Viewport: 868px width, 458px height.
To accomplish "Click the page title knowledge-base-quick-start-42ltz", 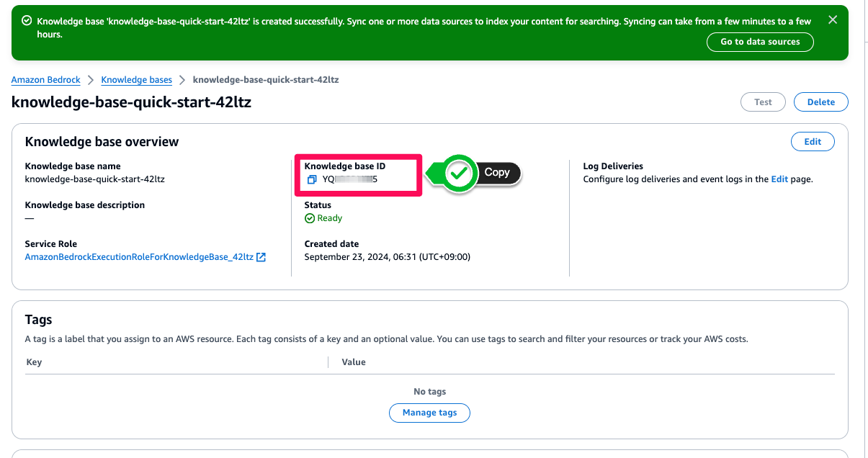I will [x=131, y=102].
